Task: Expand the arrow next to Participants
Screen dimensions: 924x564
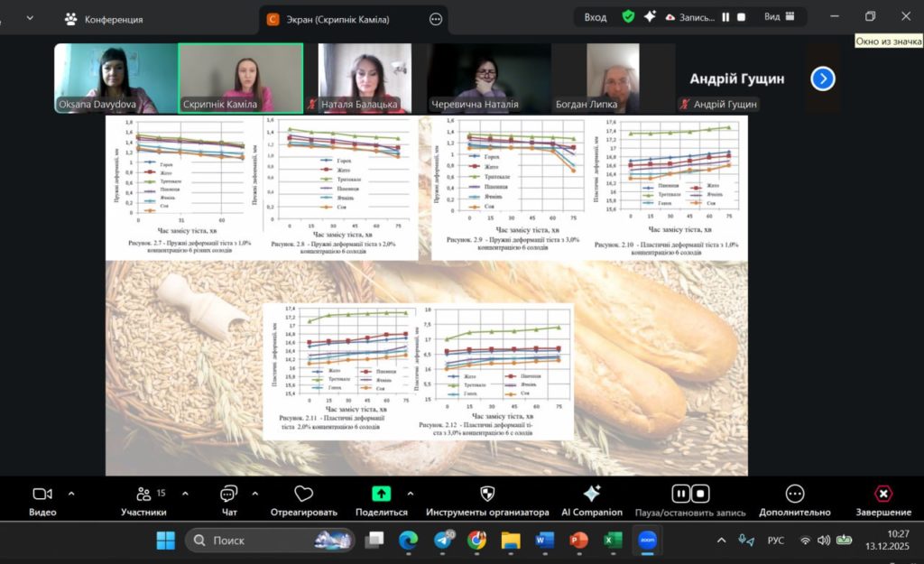Action: [x=185, y=494]
